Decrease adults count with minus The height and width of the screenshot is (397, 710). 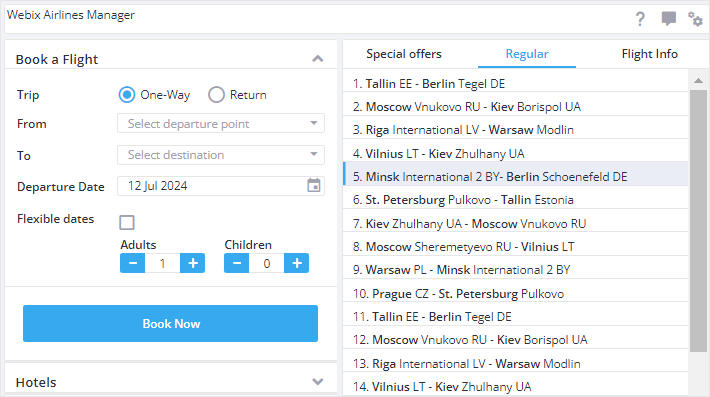pyautogui.click(x=133, y=263)
